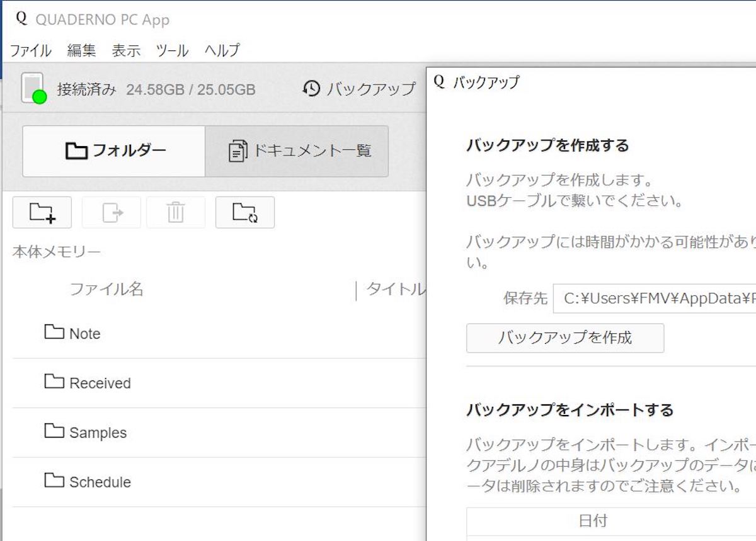Viewport: 756px width, 541px height.
Task: Switch to the ドキュメント一覧 tab
Action: (x=297, y=151)
